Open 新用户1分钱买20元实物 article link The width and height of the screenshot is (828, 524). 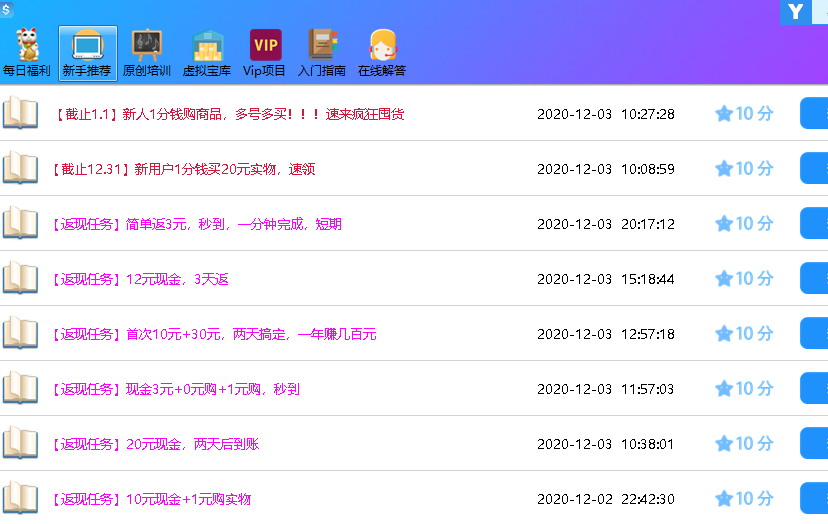click(184, 169)
